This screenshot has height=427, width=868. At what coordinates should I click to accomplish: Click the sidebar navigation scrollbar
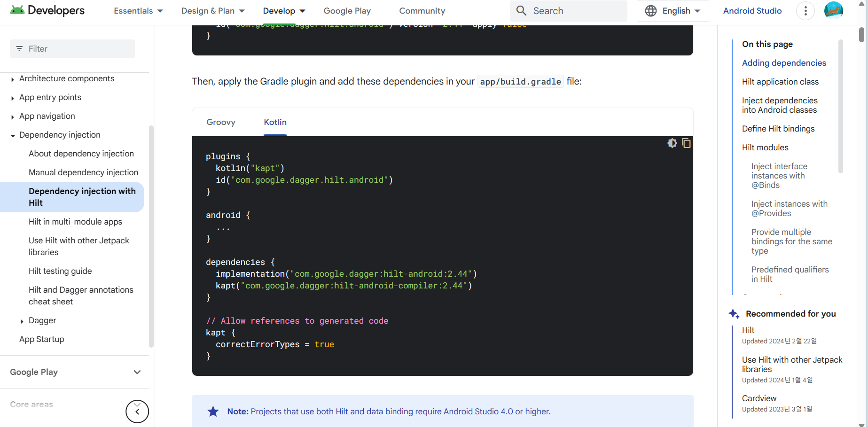coord(151,236)
